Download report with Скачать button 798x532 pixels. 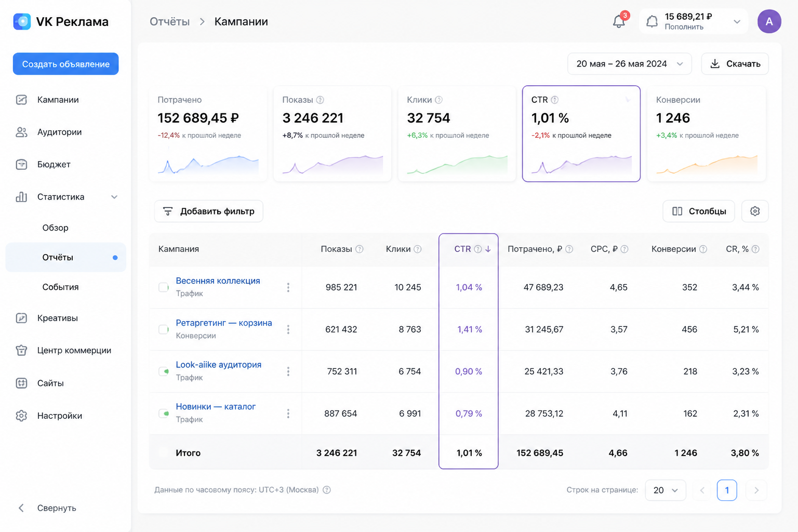(735, 64)
